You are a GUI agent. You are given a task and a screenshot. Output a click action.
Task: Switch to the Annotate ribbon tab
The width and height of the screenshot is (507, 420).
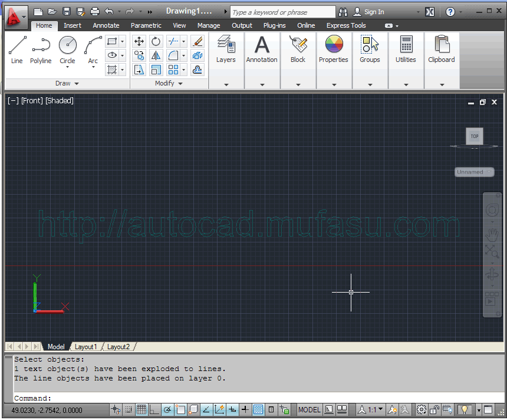106,25
